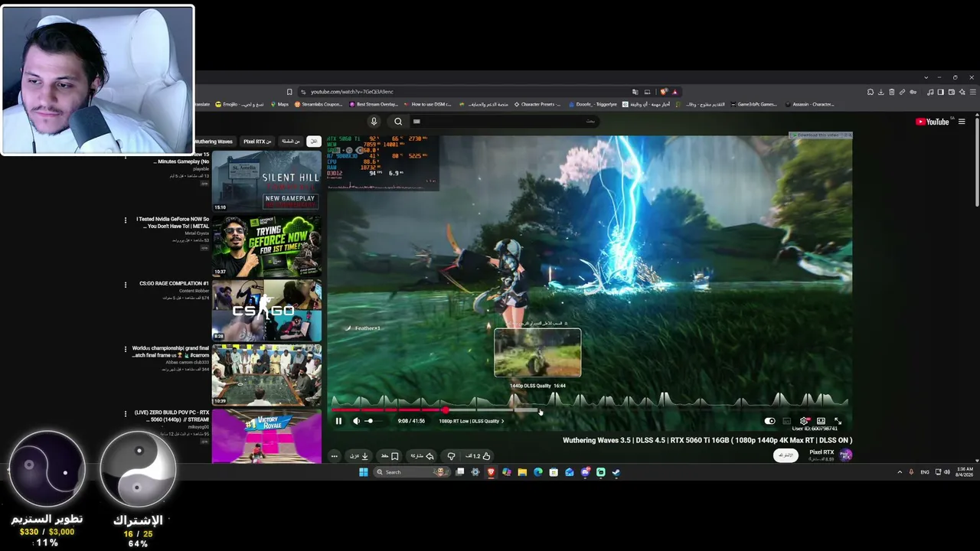The image size is (980, 551).
Task: Open File Explorer from taskbar
Action: (522, 472)
